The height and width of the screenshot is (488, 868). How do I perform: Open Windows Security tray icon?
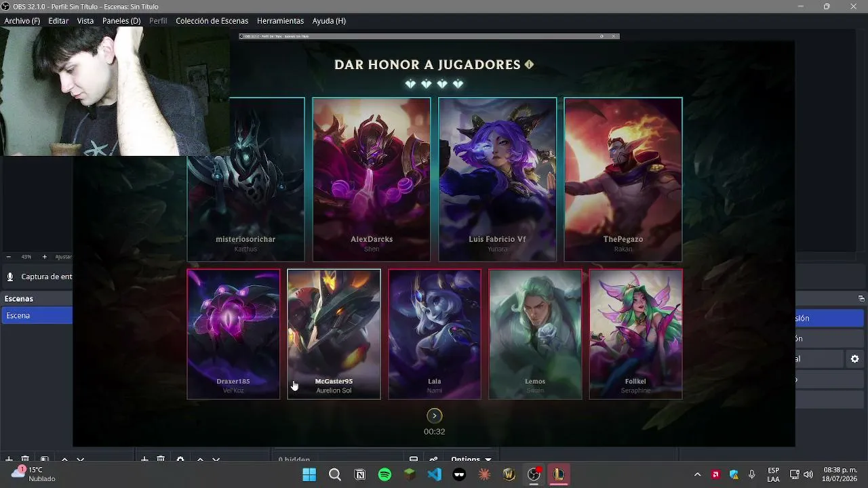point(734,474)
